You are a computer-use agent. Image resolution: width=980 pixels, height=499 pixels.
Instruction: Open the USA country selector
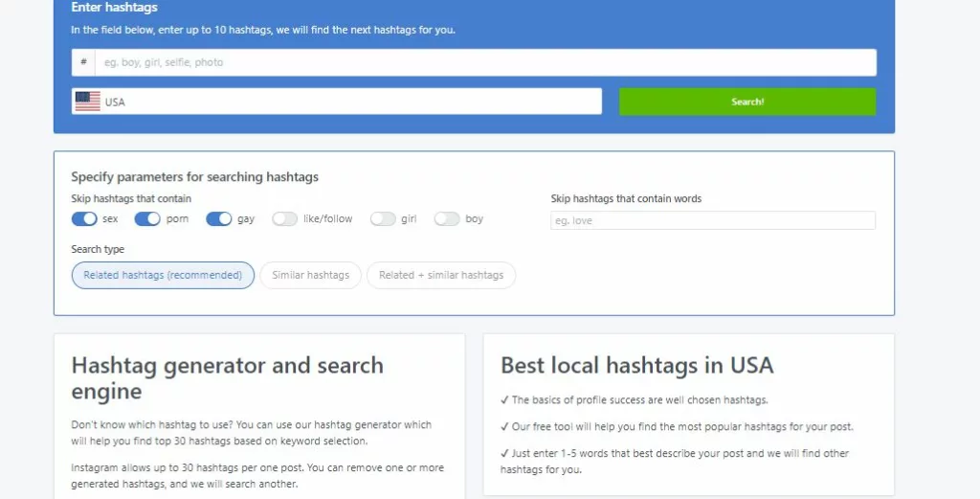[336, 102]
